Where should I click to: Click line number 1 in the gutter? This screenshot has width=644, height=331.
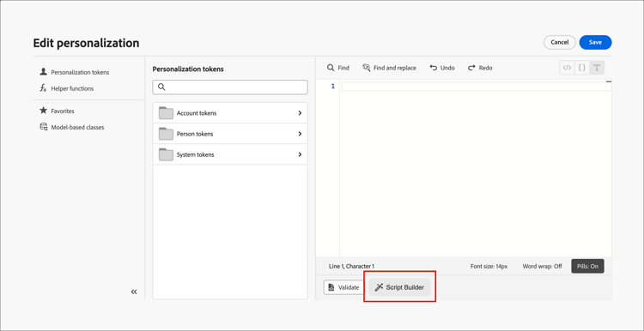(332, 86)
